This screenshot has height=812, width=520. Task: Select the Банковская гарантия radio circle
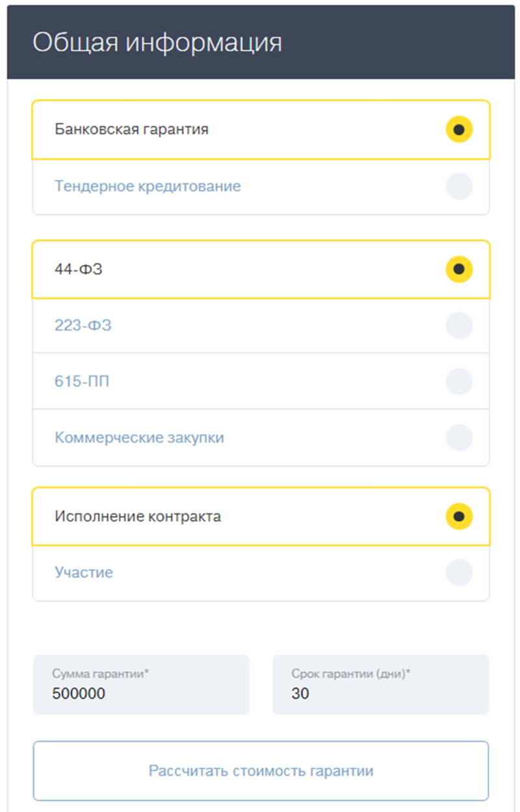[x=459, y=129]
